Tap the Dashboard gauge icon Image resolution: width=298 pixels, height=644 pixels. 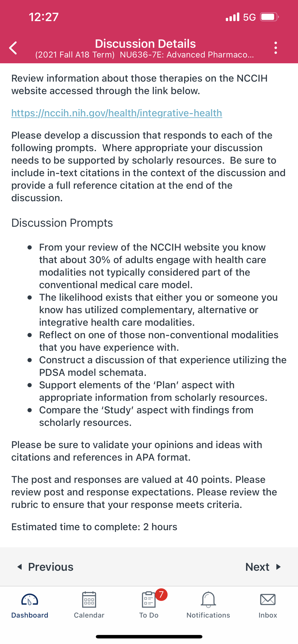(x=29, y=599)
